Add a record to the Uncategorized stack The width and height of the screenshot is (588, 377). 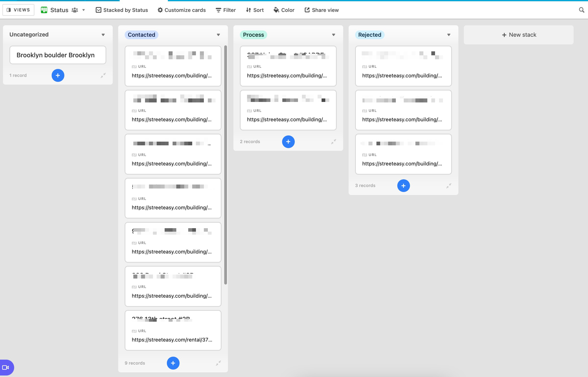[x=58, y=75]
